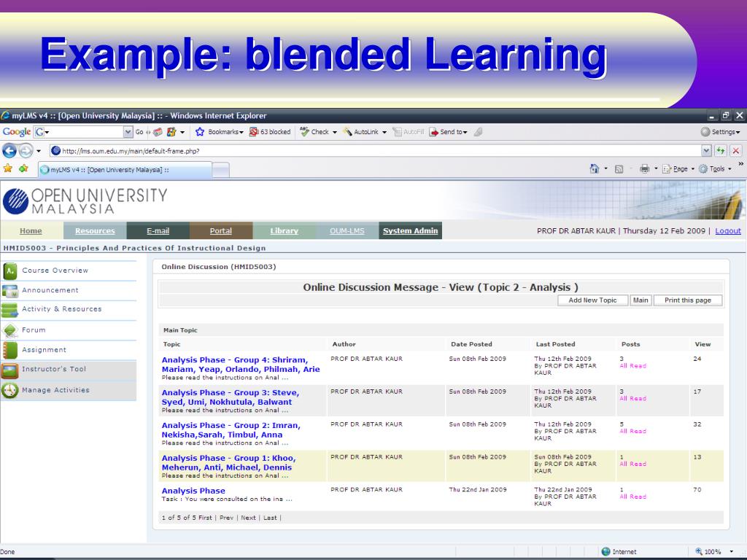Click the Google toolbar Settings gear
The width and height of the screenshot is (747, 560).
705,132
